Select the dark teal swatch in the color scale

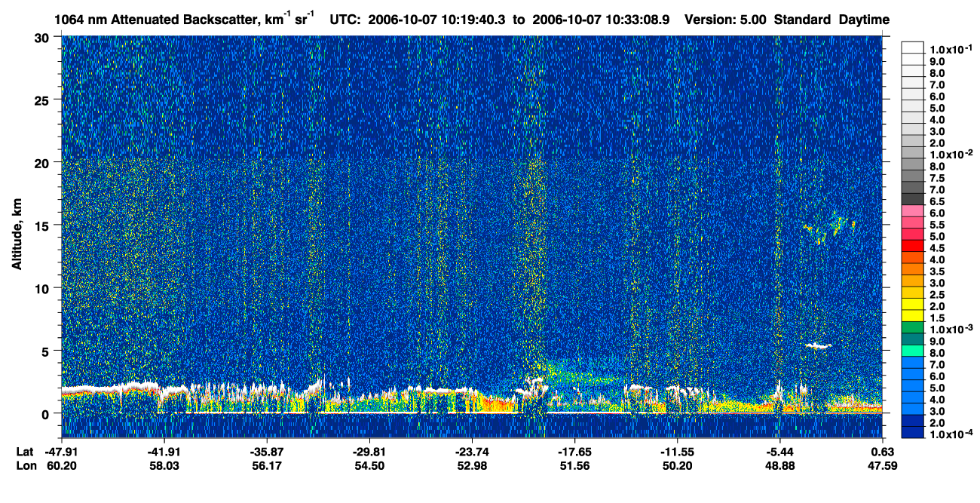click(913, 339)
